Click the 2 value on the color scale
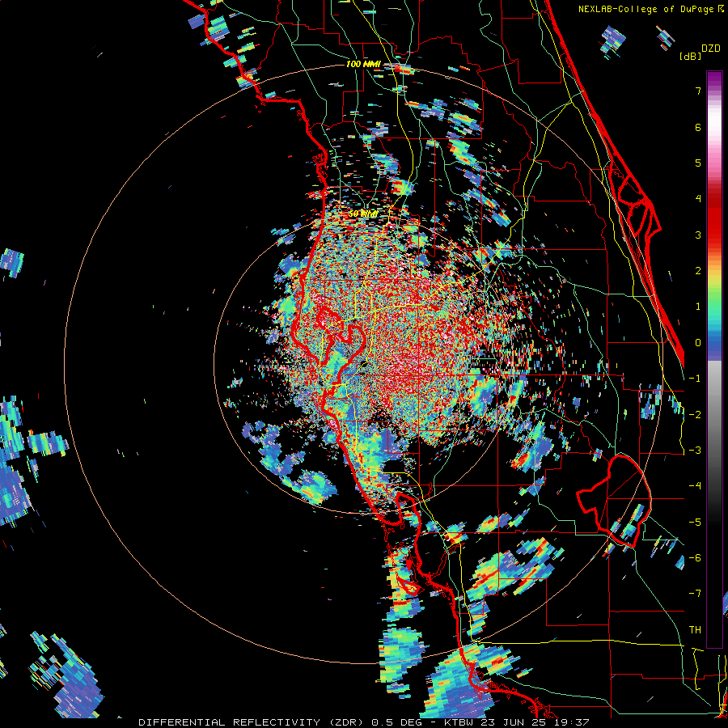The height and width of the screenshot is (728, 728). tap(698, 271)
